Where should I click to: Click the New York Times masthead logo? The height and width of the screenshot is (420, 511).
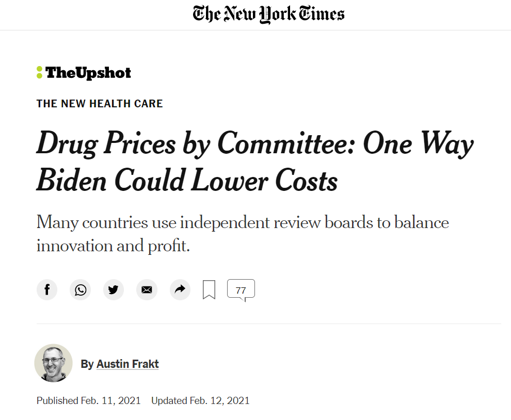click(x=268, y=14)
